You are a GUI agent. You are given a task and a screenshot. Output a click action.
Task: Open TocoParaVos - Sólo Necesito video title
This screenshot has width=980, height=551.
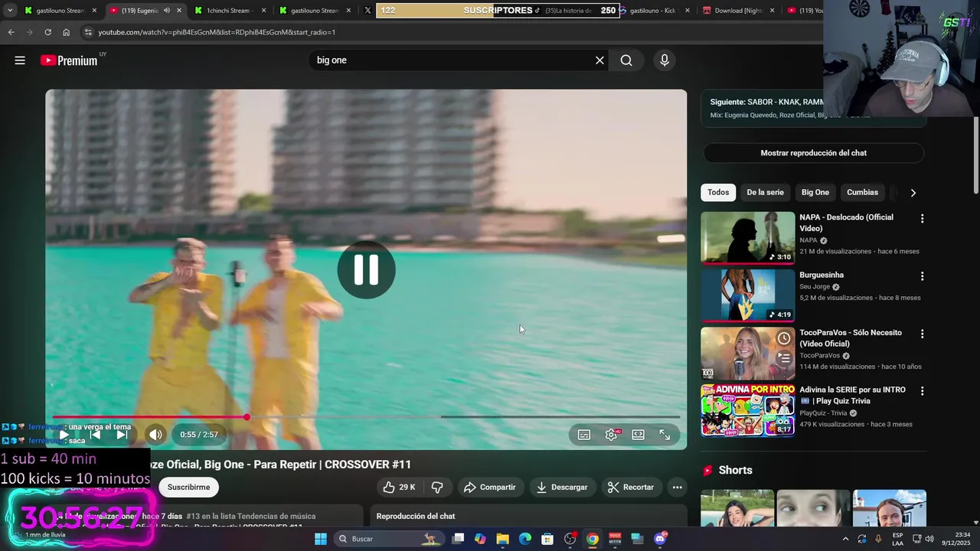(851, 338)
